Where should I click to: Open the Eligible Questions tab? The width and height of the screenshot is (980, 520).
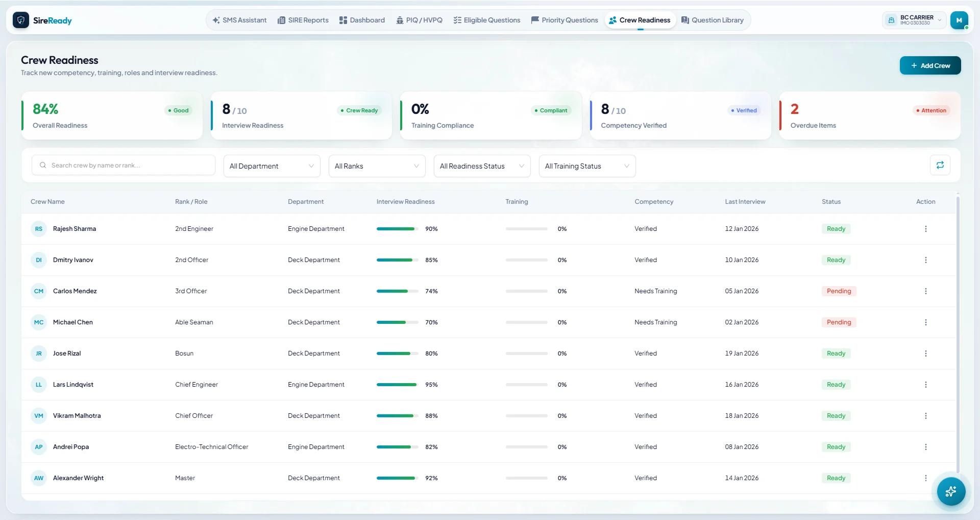(x=487, y=20)
